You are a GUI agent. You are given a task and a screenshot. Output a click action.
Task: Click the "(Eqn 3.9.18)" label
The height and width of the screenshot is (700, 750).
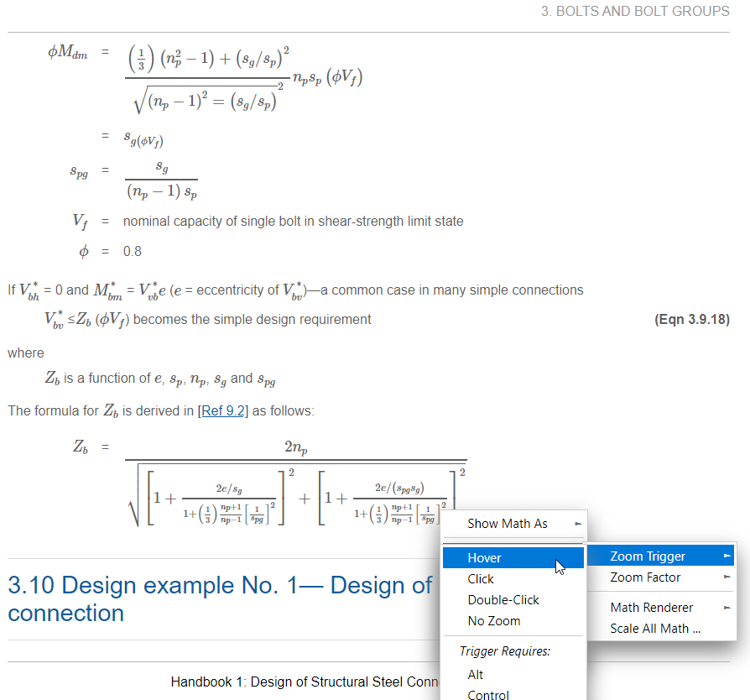pyautogui.click(x=693, y=319)
